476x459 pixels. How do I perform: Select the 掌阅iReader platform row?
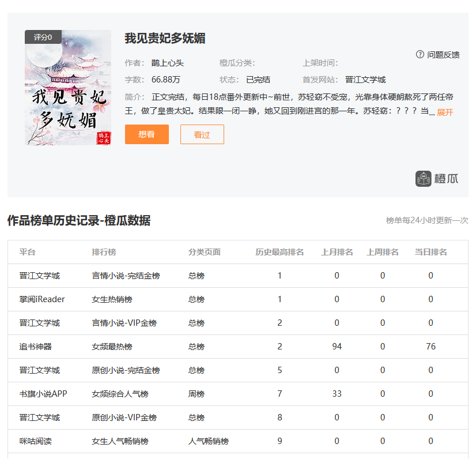click(x=42, y=299)
